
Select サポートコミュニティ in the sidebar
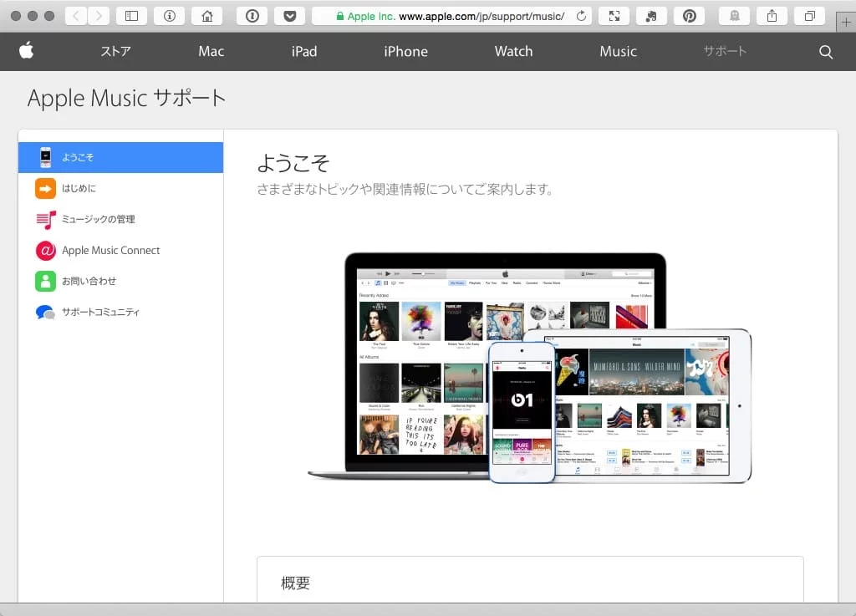point(120,312)
